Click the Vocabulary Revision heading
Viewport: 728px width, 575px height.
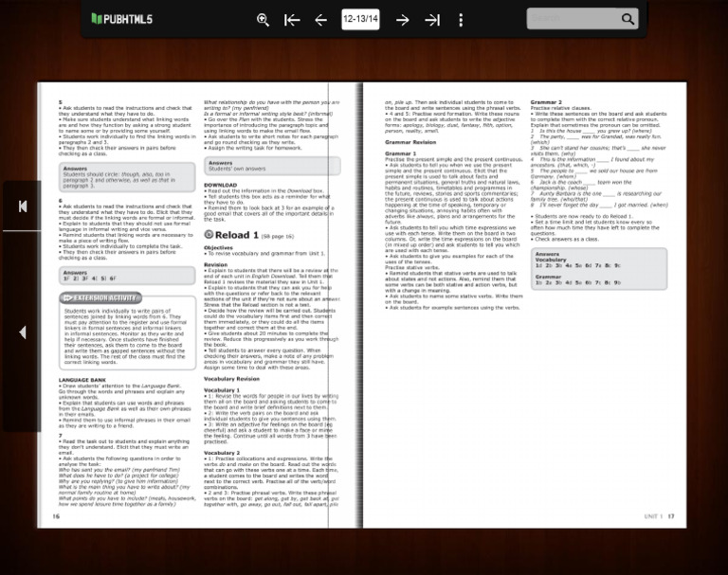tap(231, 378)
